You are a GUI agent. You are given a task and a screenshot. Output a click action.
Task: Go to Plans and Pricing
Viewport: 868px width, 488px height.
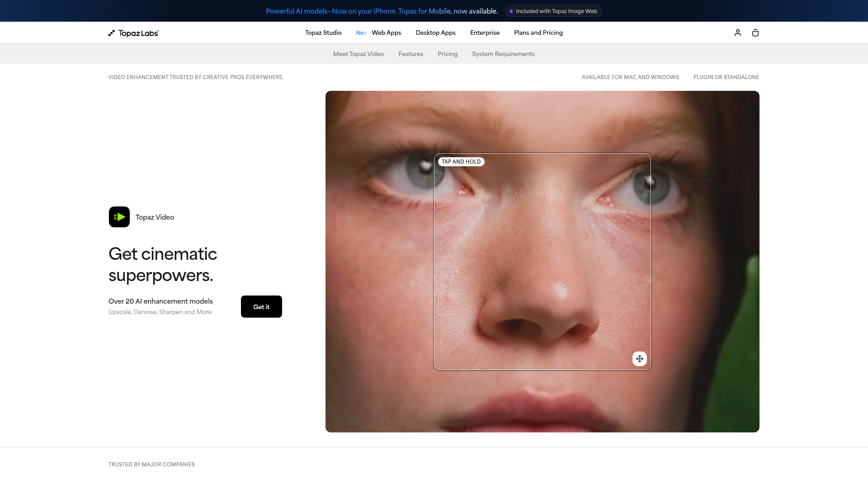(538, 33)
